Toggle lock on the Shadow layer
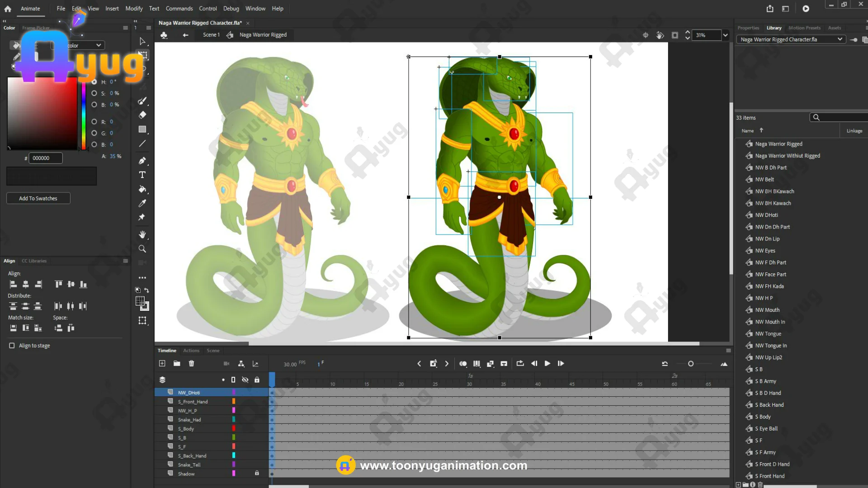The height and width of the screenshot is (488, 868). (x=257, y=473)
